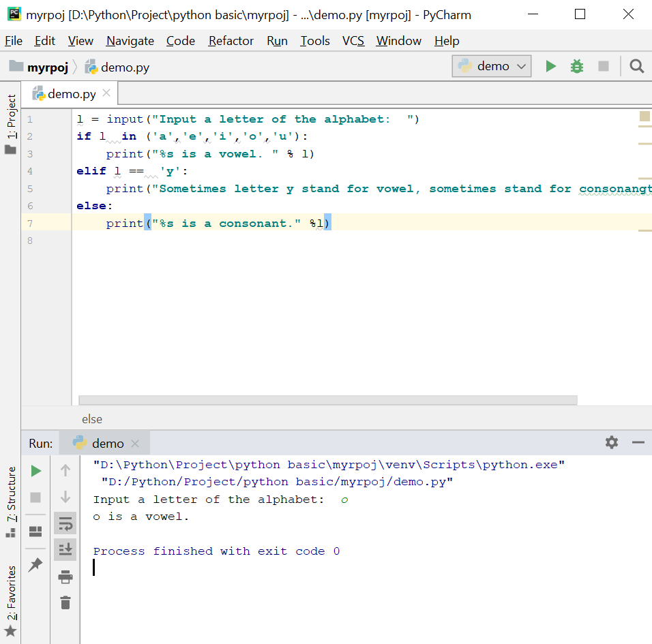Click the editor horizontal scrollbar
652x644 pixels.
click(x=327, y=400)
